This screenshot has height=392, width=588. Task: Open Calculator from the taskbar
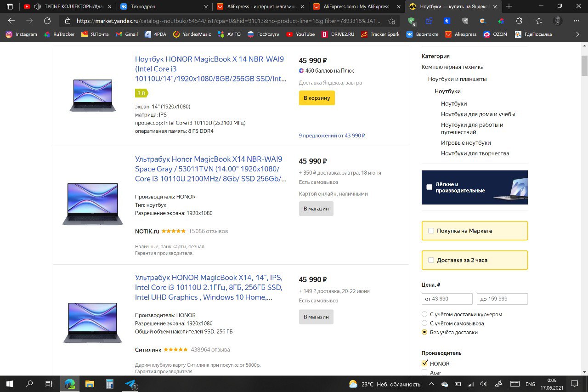tap(110, 383)
